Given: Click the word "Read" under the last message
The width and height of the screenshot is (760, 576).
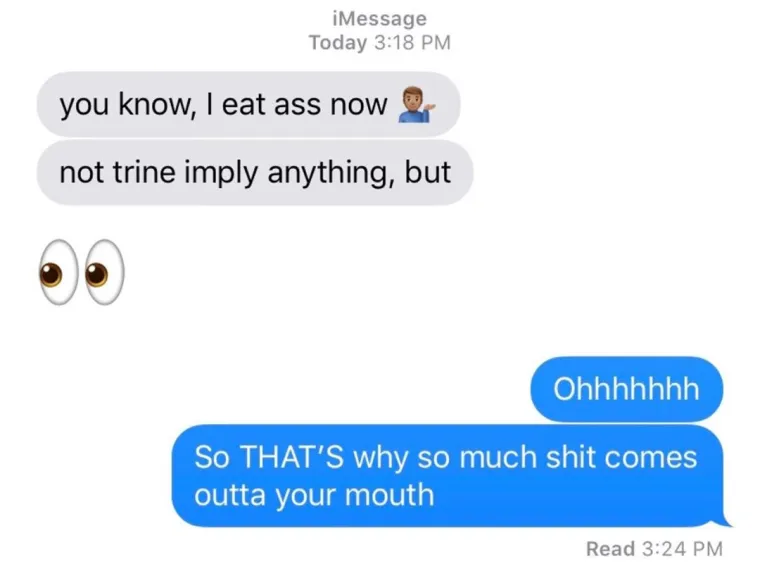Looking at the screenshot, I should tap(610, 549).
